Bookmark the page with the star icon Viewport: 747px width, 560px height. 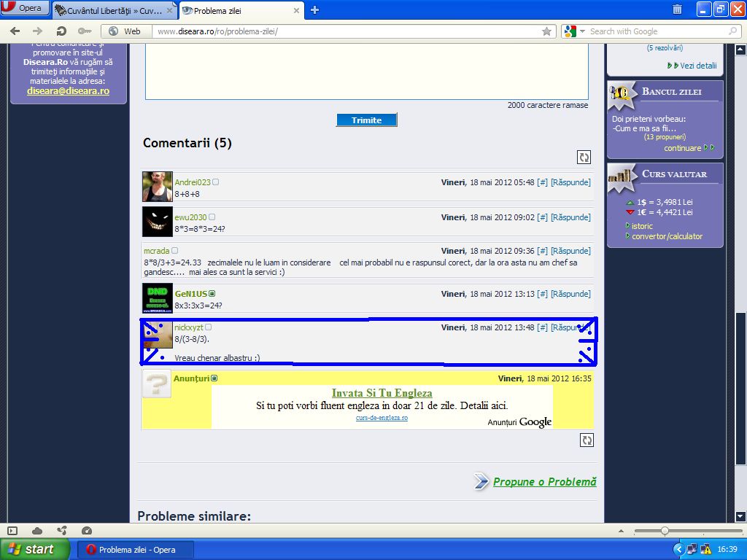[547, 31]
